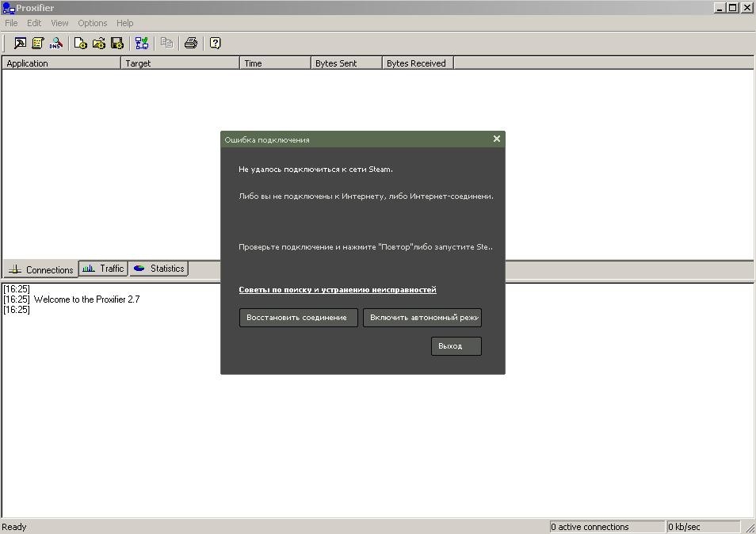
Task: Close the Steam connection error dialog
Action: pyautogui.click(x=497, y=139)
